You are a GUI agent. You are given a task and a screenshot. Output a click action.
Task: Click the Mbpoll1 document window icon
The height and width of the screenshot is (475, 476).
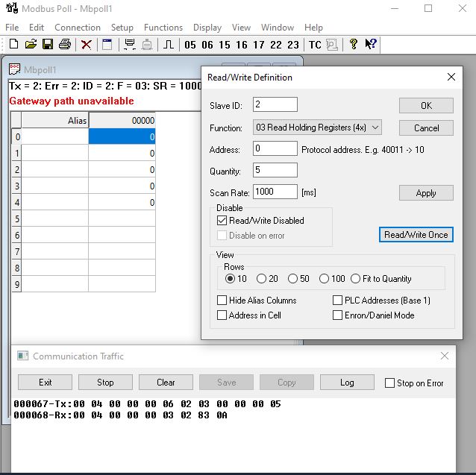[x=14, y=69]
